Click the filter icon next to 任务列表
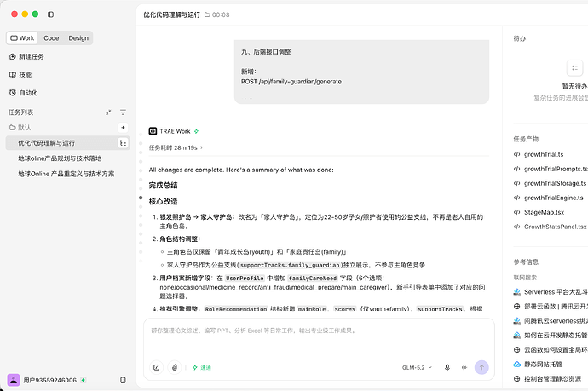The image size is (588, 391). pos(123,112)
